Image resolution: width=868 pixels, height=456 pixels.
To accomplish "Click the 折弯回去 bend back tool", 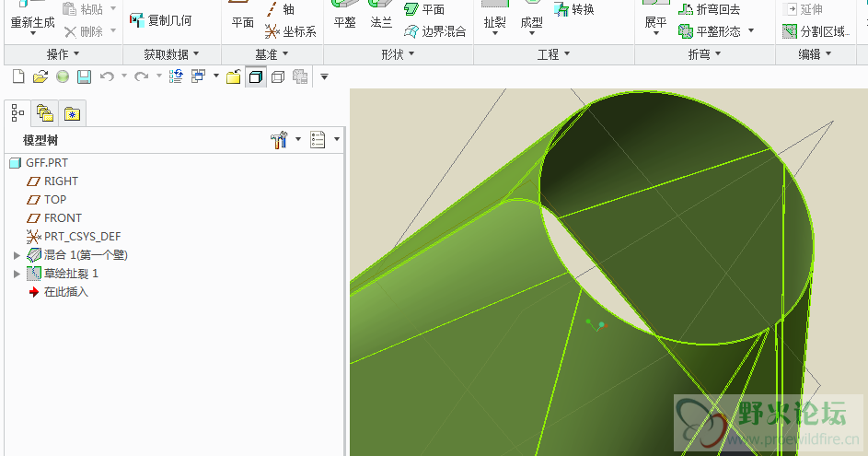I will (x=709, y=9).
